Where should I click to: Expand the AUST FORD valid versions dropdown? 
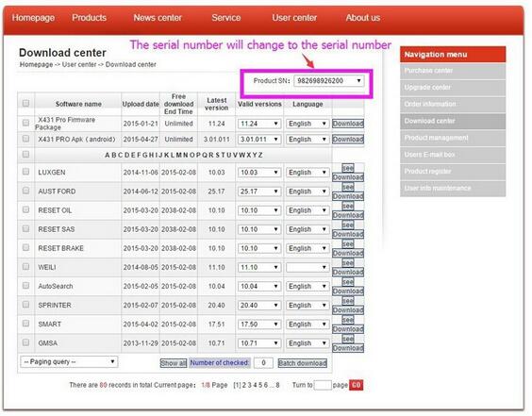(x=259, y=191)
